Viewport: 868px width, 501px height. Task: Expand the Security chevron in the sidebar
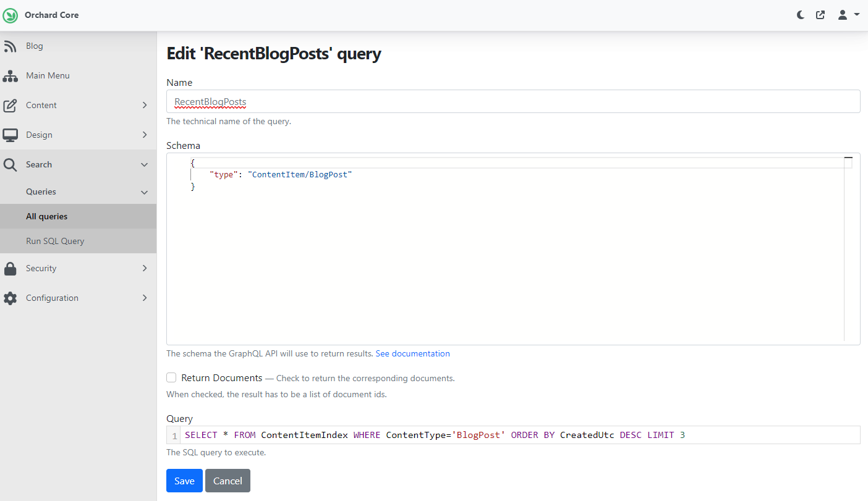tap(145, 268)
